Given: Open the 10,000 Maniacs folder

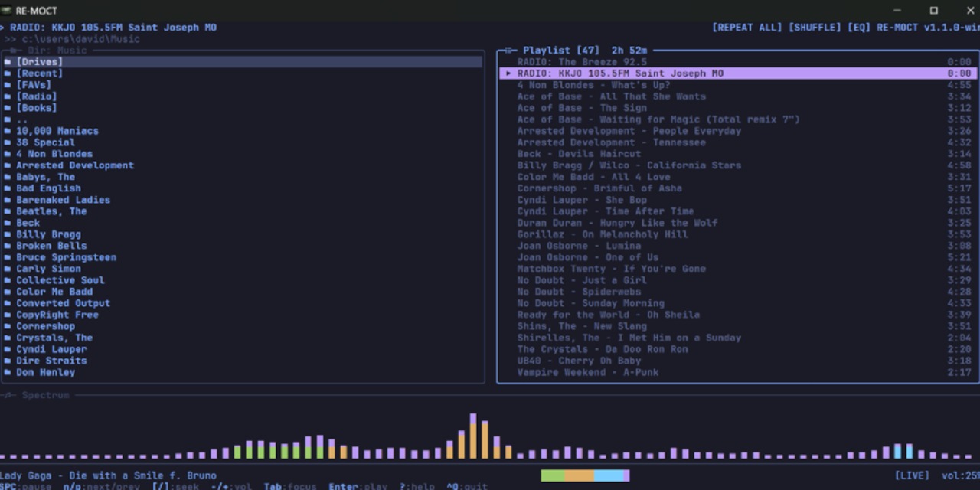Looking at the screenshot, I should (57, 131).
